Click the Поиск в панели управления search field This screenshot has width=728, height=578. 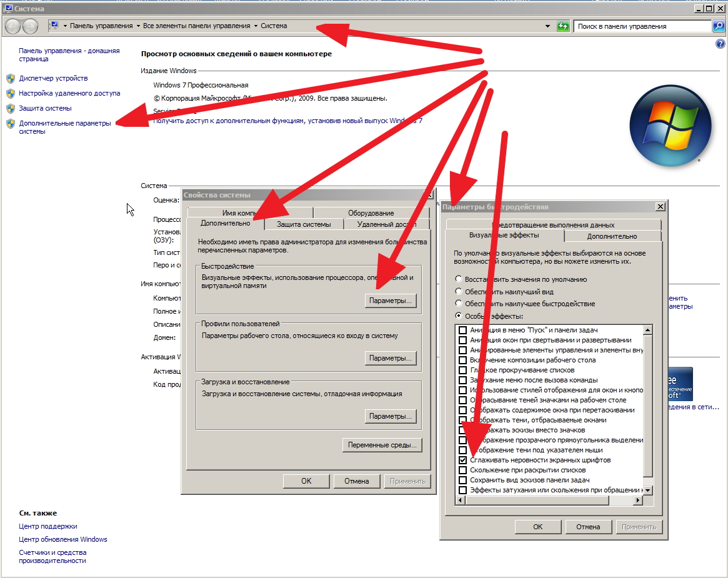pos(643,26)
